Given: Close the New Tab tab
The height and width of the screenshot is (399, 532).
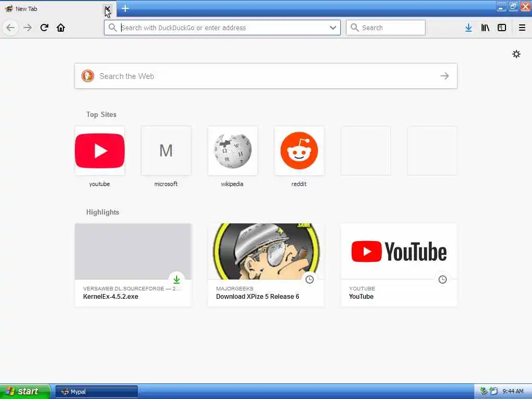Looking at the screenshot, I should click(x=107, y=8).
